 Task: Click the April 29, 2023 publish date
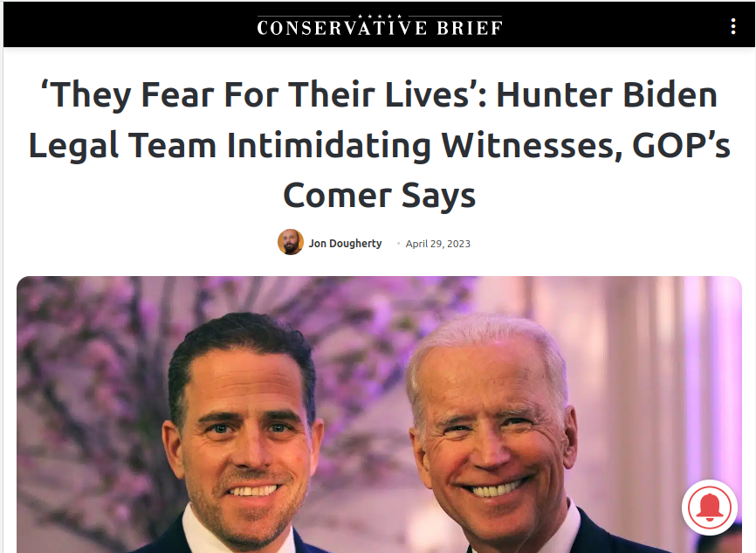coord(437,244)
